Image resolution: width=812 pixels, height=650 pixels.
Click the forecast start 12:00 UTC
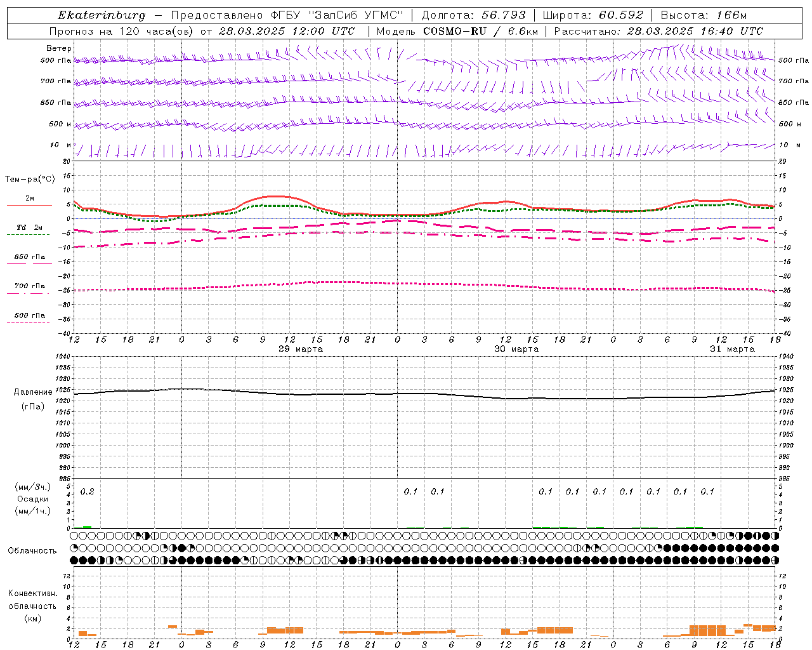point(324,31)
